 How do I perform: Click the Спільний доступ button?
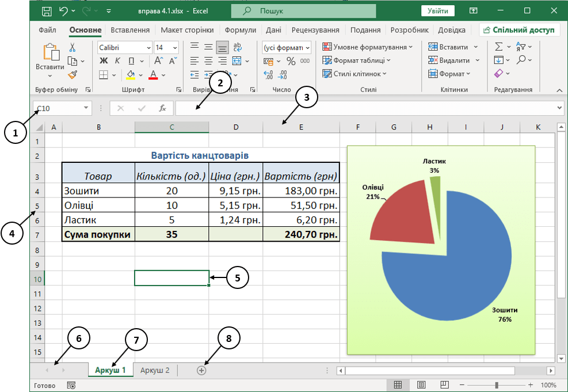tap(520, 30)
